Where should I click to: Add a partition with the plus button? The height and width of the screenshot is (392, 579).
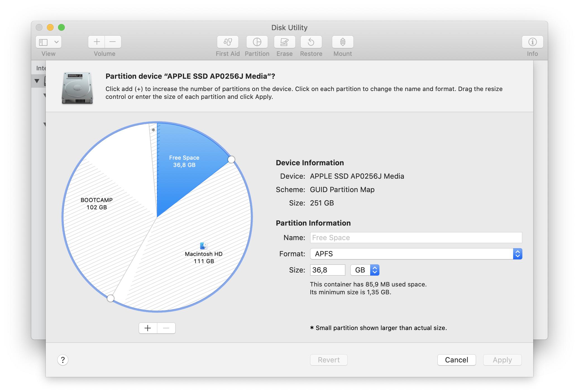click(x=148, y=328)
